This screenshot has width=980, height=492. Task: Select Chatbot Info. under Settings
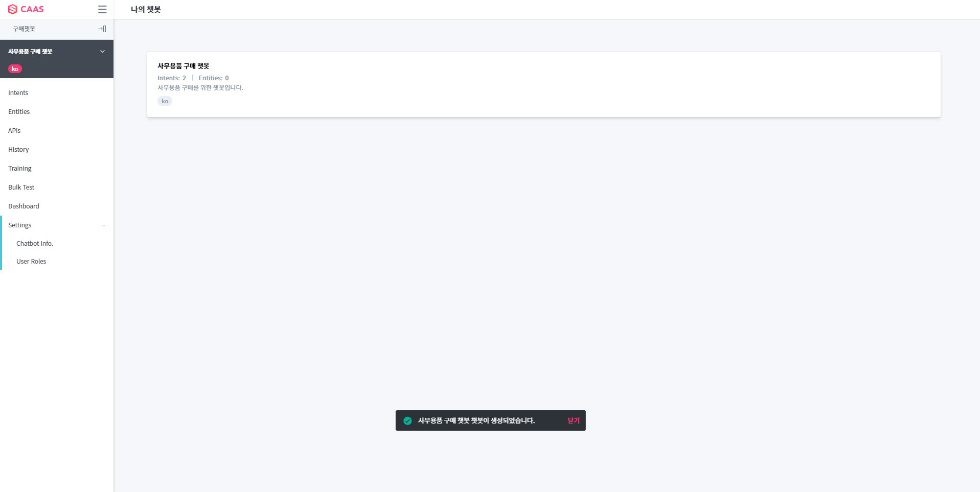35,244
